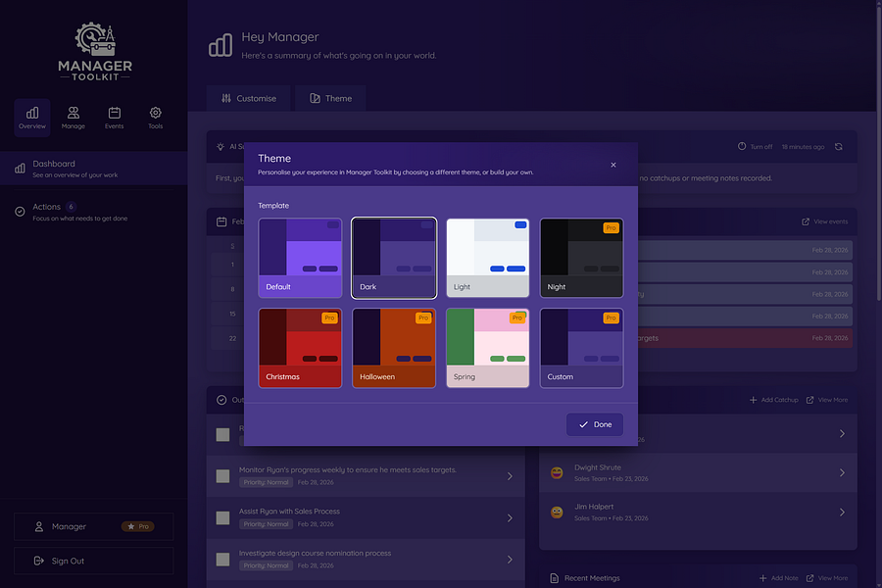Click the Manager Toolkit logo
882x588 pixels.
click(94, 49)
